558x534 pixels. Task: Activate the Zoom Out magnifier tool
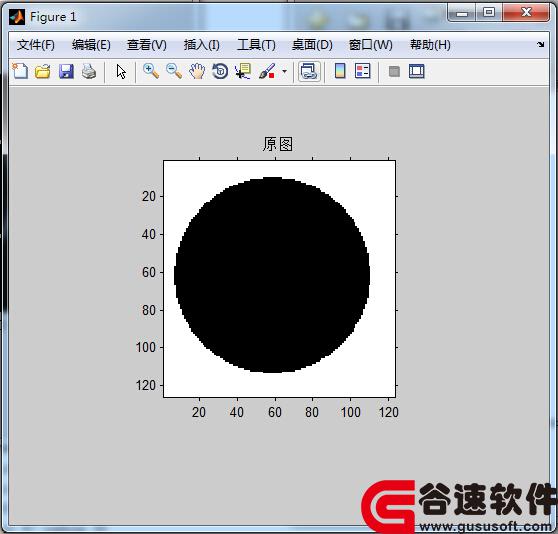click(174, 71)
